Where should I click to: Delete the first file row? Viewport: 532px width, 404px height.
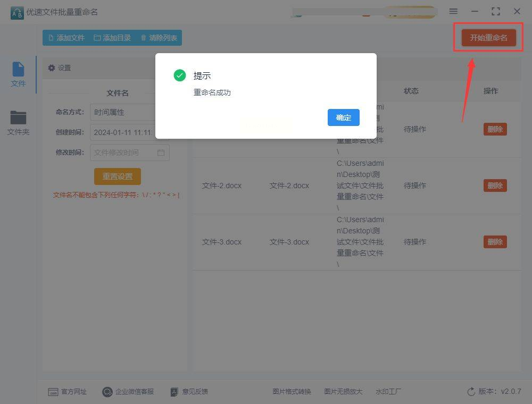495,129
